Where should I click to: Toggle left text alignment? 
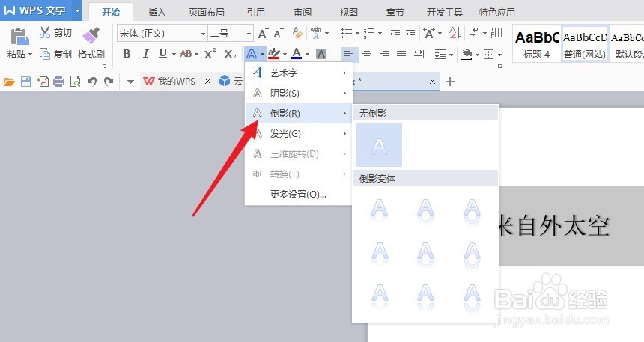point(349,54)
